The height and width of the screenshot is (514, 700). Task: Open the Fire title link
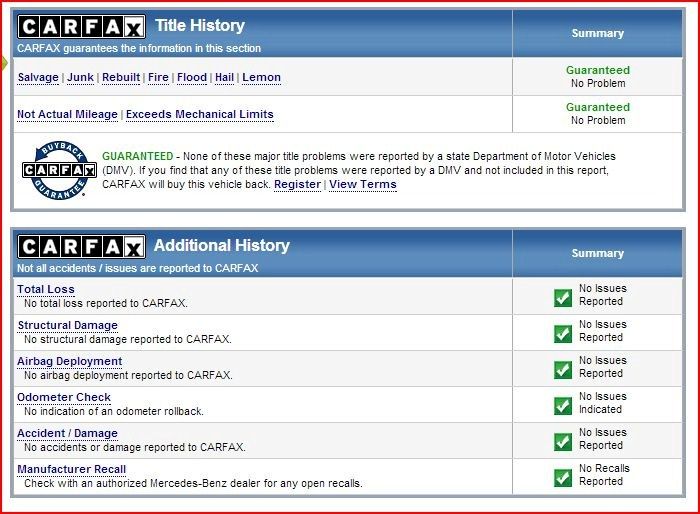click(x=158, y=77)
